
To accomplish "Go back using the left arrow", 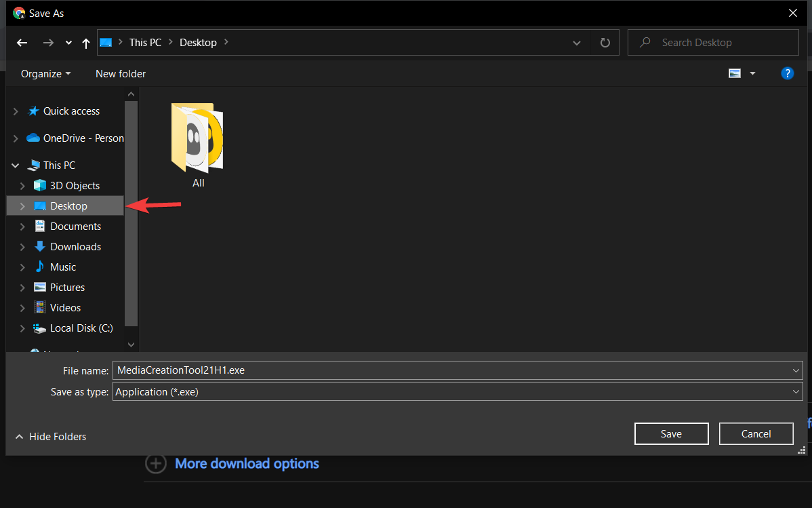I will (22, 43).
